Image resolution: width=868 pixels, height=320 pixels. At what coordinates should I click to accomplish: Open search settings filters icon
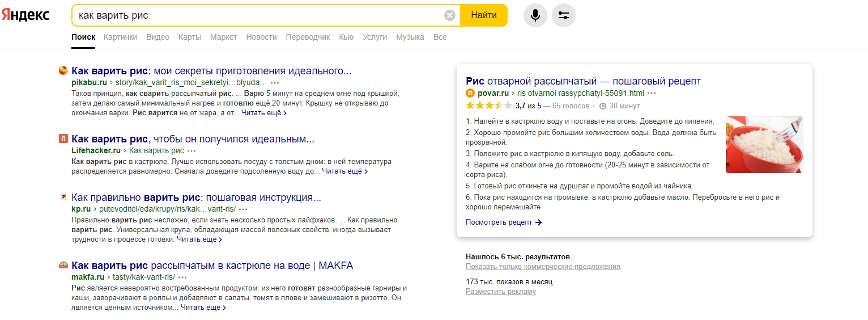[x=563, y=15]
